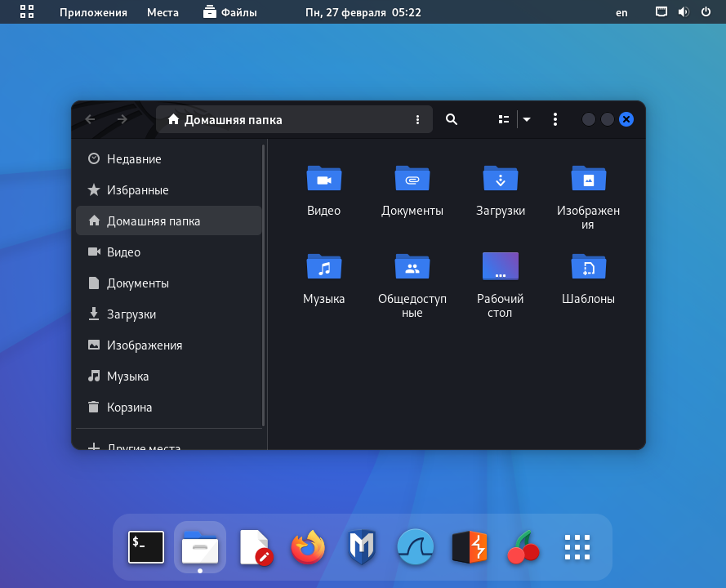Image resolution: width=726 pixels, height=588 pixels.
Task: Open the clock and calendar panel
Action: [x=363, y=12]
